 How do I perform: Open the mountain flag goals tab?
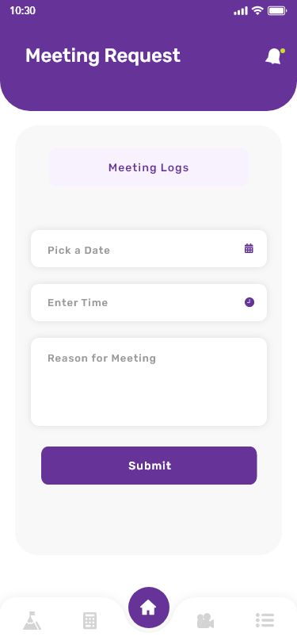(x=32, y=620)
